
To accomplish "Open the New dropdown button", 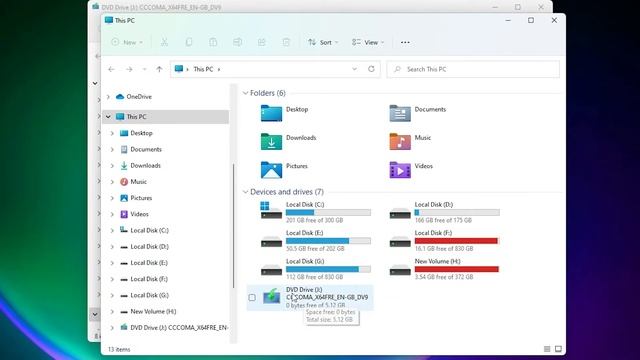I will [x=127, y=42].
